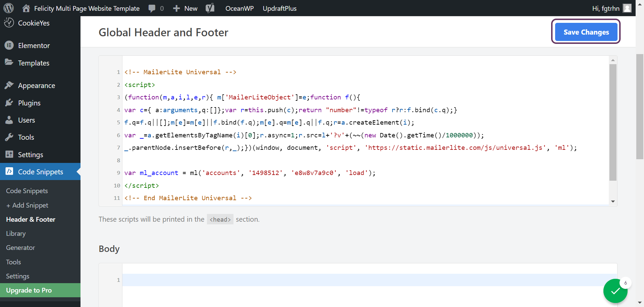Open the Settings submenu under Code Snippets

coord(17,276)
